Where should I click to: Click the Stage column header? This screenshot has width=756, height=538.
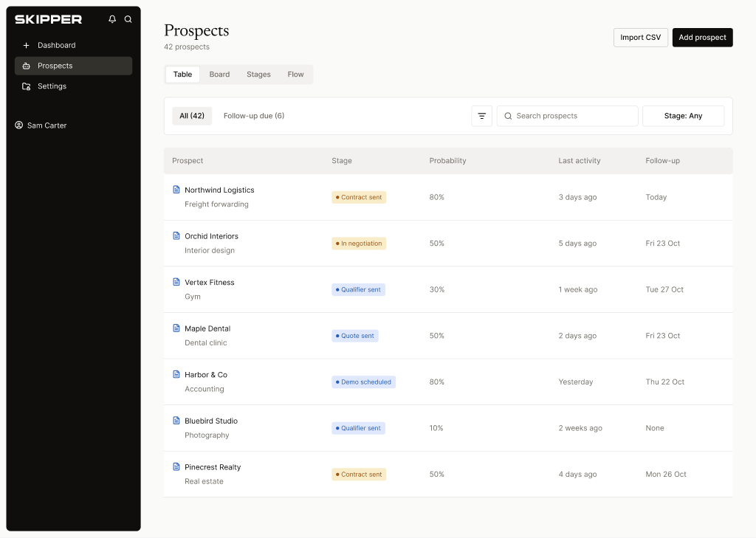[x=341, y=161]
